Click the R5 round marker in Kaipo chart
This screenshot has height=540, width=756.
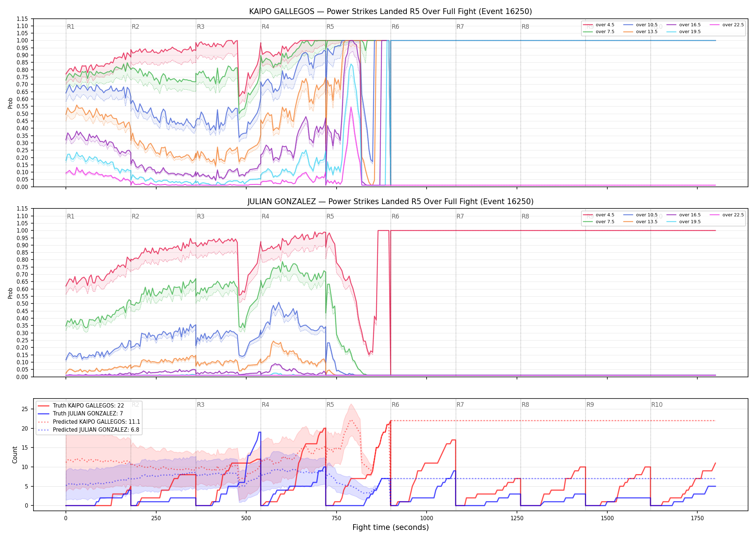(x=330, y=27)
